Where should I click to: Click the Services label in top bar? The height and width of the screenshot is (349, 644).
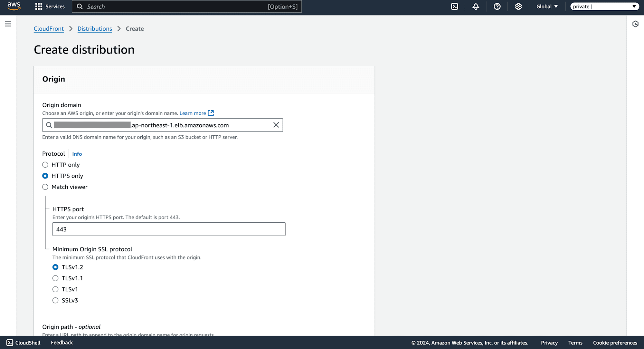55,6
